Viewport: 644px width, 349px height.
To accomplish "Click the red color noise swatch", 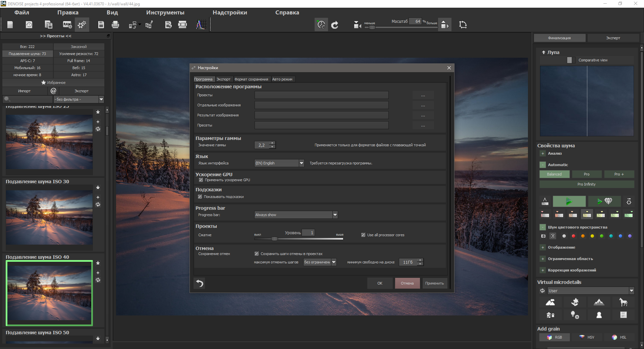I will click(574, 236).
